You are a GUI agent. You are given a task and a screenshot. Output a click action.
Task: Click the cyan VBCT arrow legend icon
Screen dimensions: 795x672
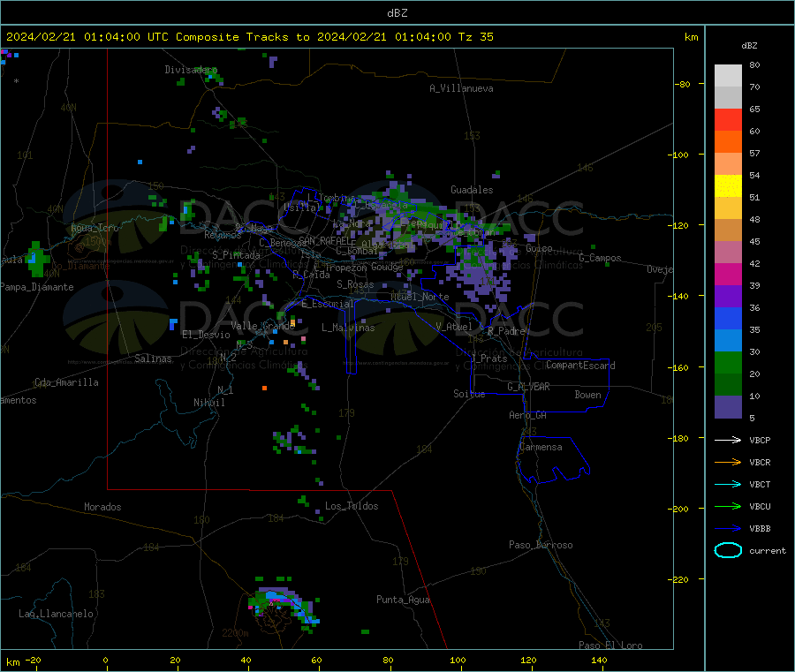point(728,485)
